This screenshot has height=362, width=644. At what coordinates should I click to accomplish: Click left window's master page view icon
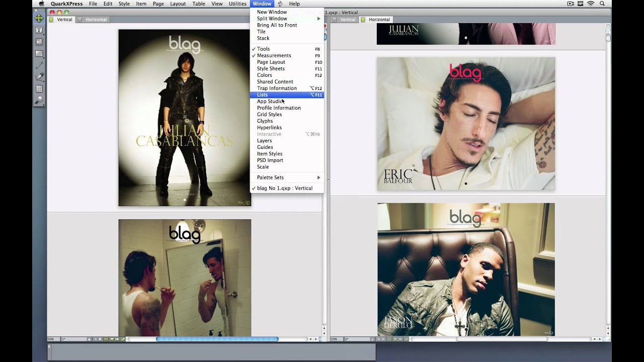[106, 339]
